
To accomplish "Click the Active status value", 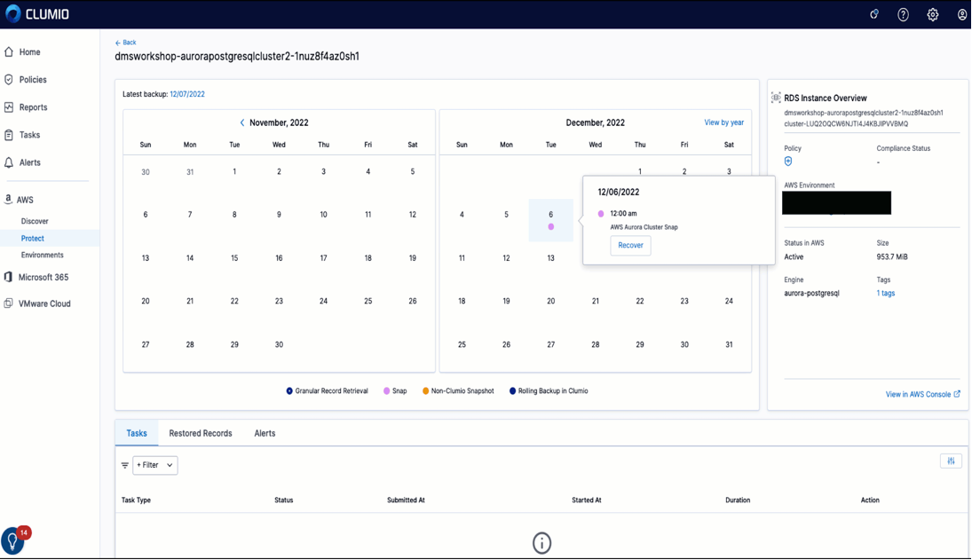I will 794,256.
